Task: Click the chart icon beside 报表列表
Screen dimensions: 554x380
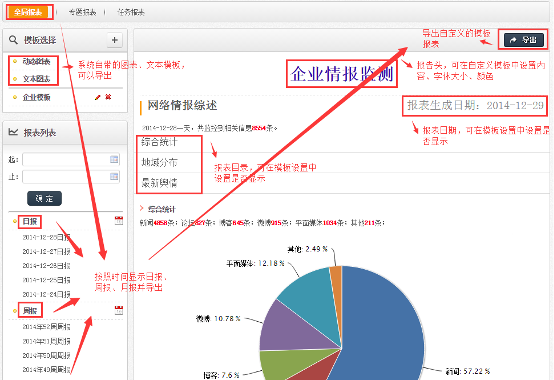Action: click(13, 132)
